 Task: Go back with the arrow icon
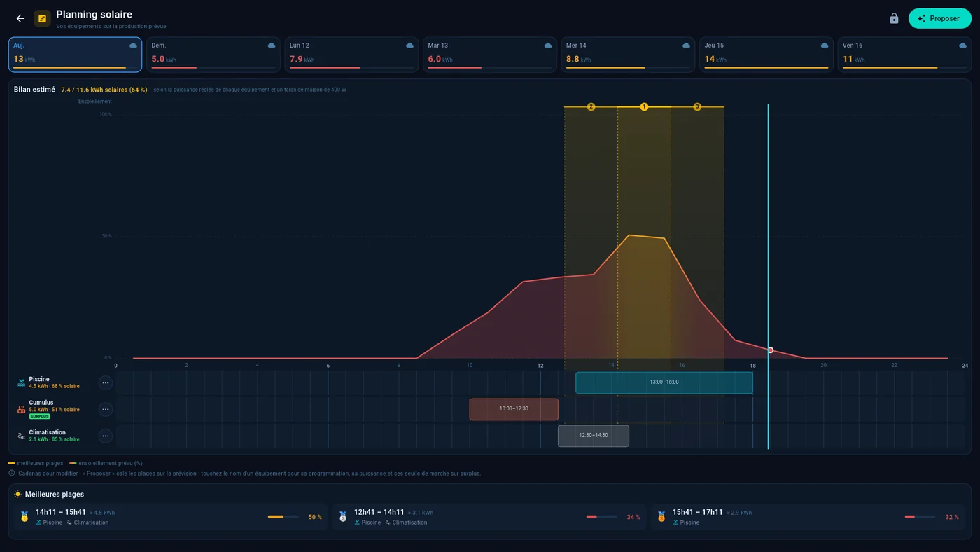click(20, 19)
